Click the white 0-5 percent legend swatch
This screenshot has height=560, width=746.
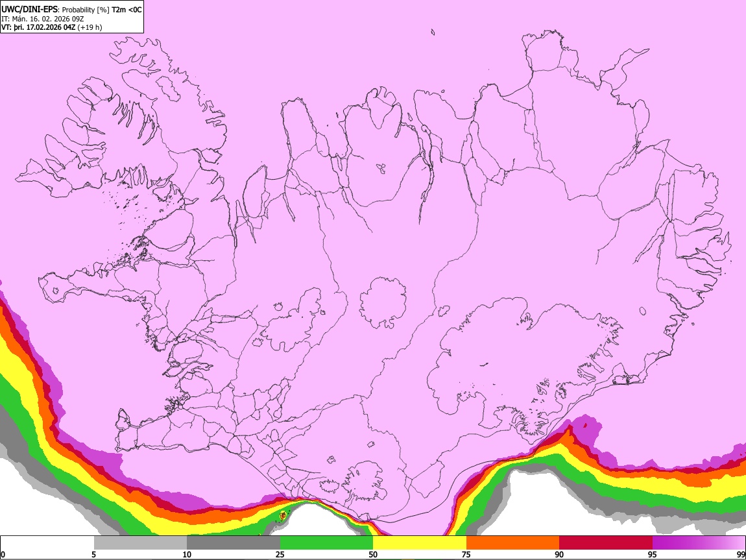point(47,543)
